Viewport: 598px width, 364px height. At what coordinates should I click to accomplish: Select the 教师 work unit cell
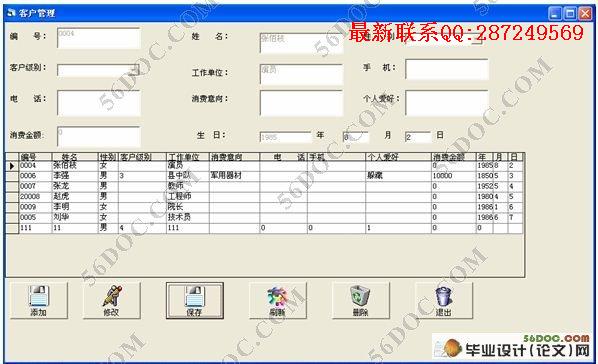pyautogui.click(x=188, y=186)
